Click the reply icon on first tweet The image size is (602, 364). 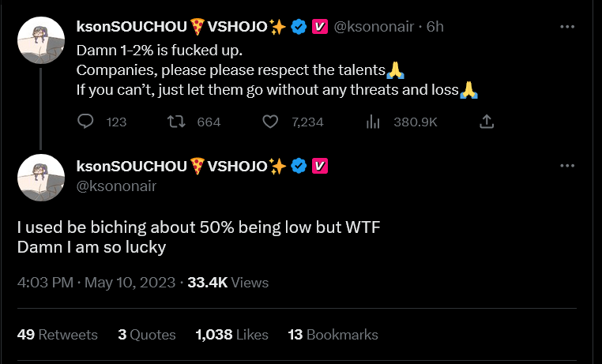[87, 122]
